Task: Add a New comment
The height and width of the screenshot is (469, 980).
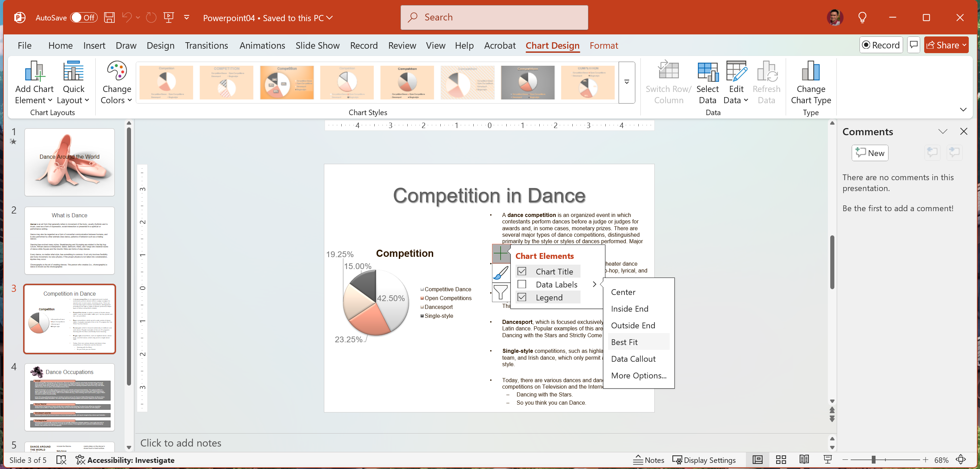Action: (x=870, y=153)
